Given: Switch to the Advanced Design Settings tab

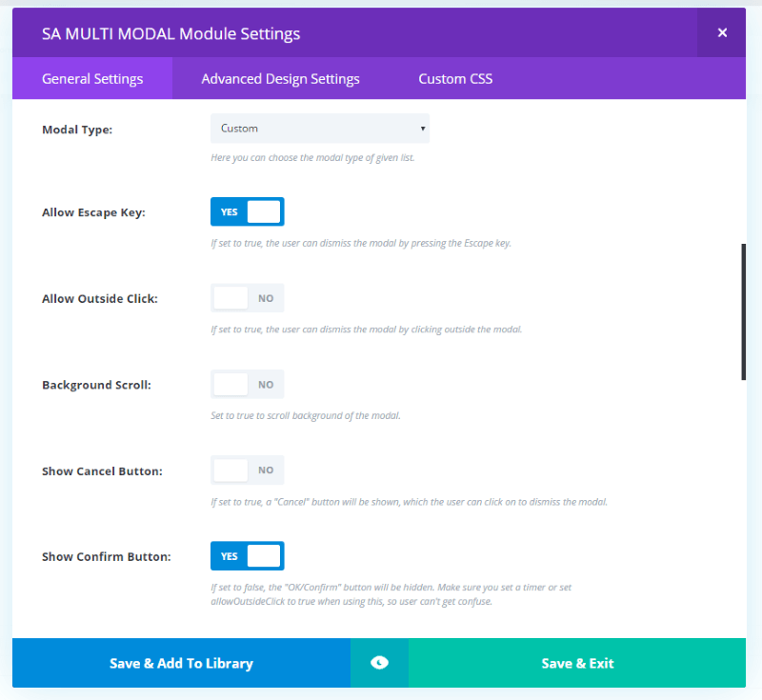Looking at the screenshot, I should (x=280, y=79).
